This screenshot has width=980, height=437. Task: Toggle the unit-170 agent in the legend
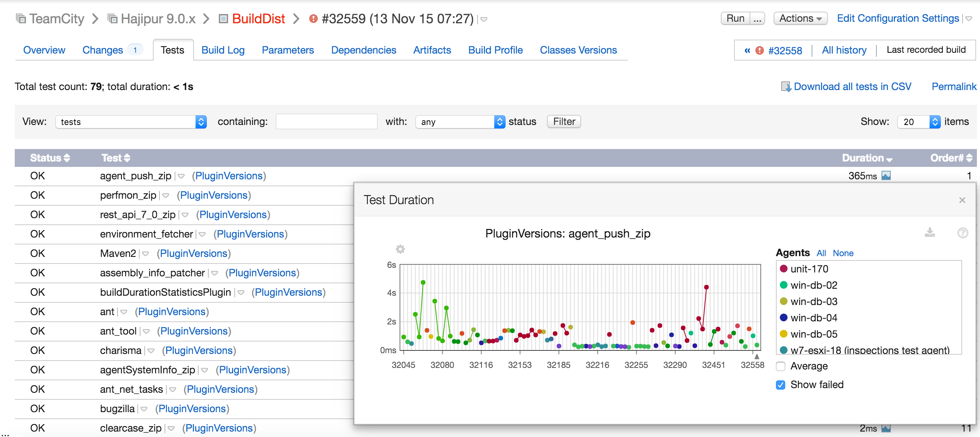(809, 269)
